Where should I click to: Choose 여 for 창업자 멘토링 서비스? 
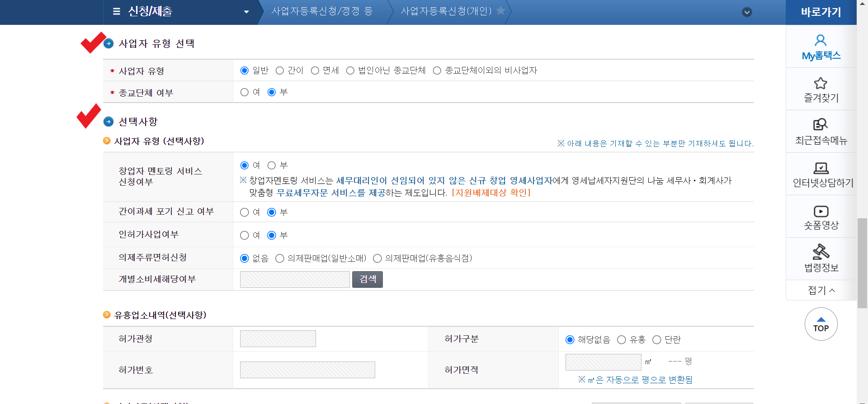coord(245,165)
